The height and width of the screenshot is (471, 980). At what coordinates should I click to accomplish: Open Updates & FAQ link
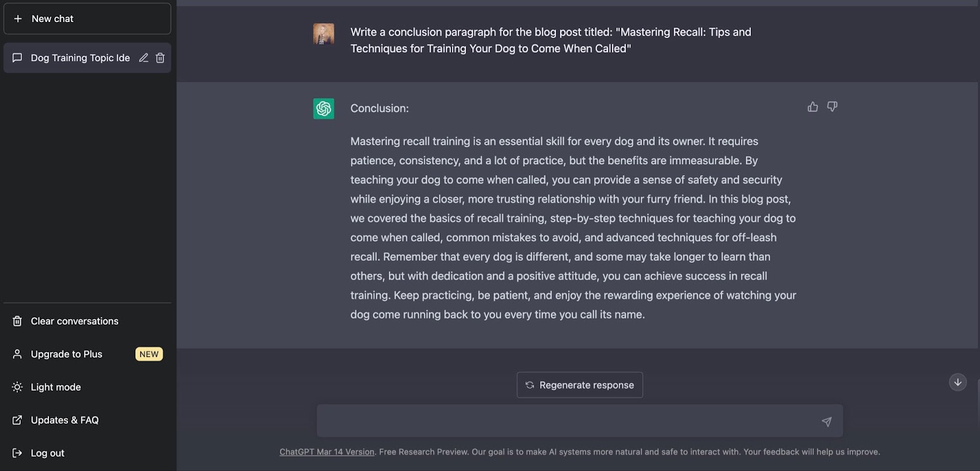click(87, 420)
